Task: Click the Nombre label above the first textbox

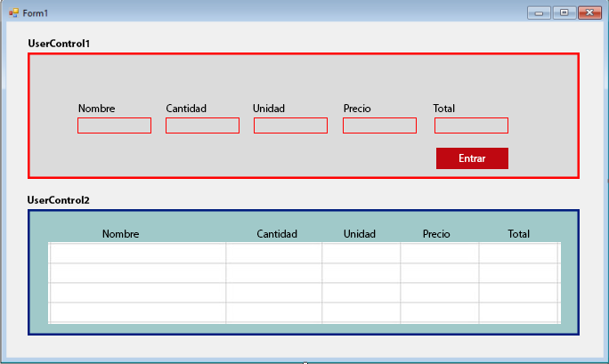Action: tap(96, 109)
